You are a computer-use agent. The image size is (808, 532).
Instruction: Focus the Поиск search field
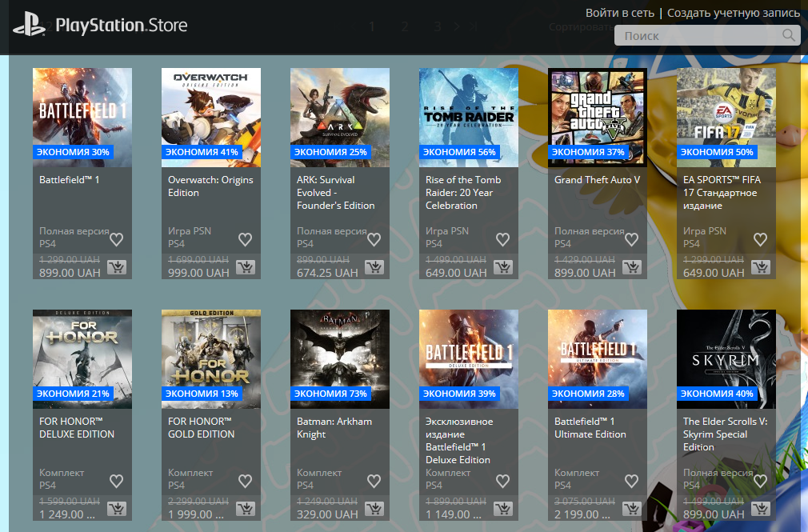coord(696,35)
